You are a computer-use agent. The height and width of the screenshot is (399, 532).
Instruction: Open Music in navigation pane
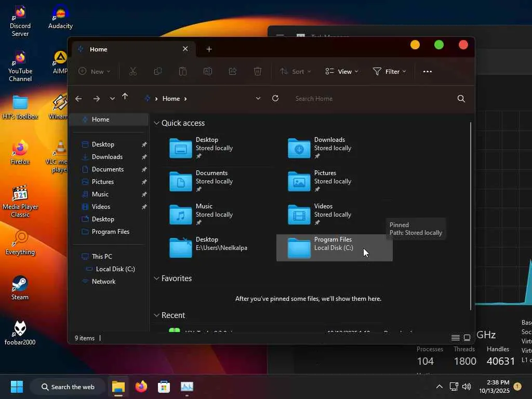[x=109, y=194]
